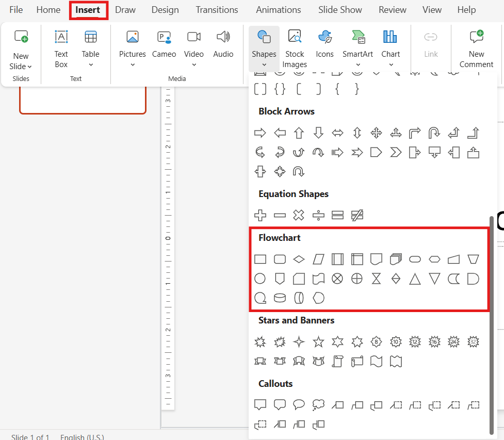Click the shapes gallery vertical scrollbar
The width and height of the screenshot is (504, 440).
pos(491,325)
